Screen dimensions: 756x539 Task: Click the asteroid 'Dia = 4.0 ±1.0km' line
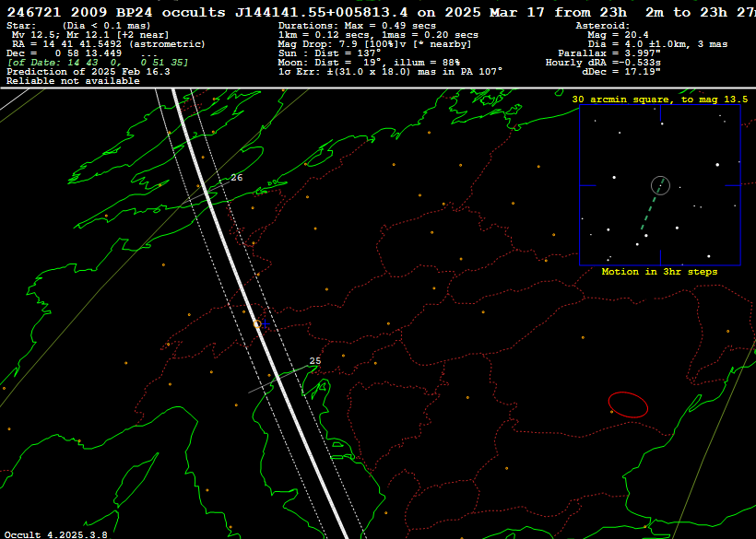click(657, 44)
